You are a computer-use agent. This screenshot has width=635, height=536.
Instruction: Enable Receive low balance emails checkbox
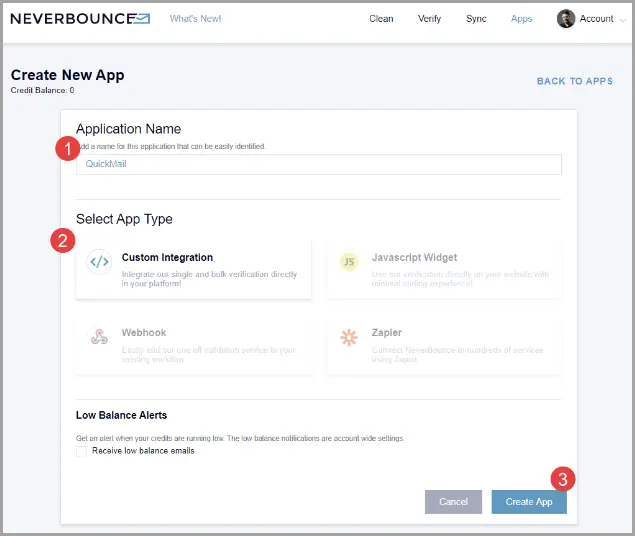tap(81, 451)
